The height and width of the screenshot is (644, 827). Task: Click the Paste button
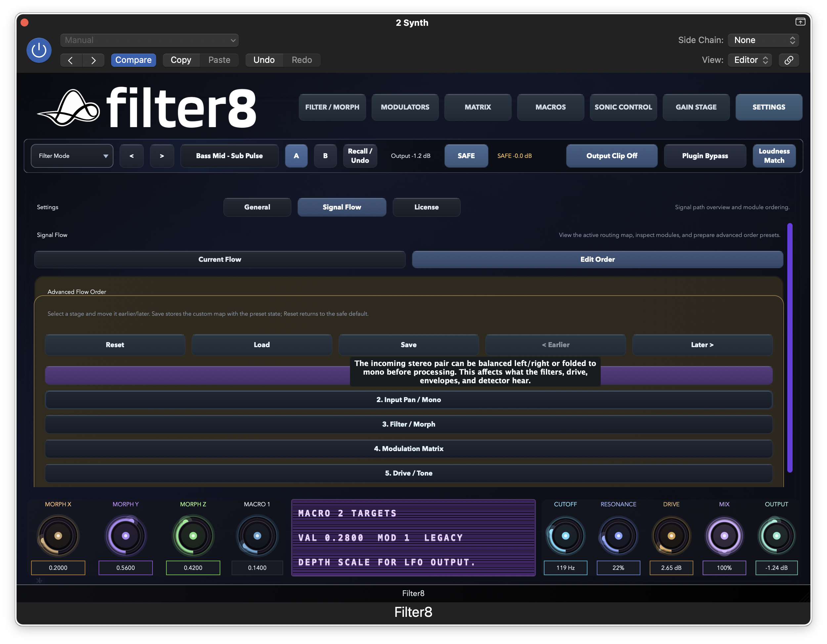(x=219, y=60)
